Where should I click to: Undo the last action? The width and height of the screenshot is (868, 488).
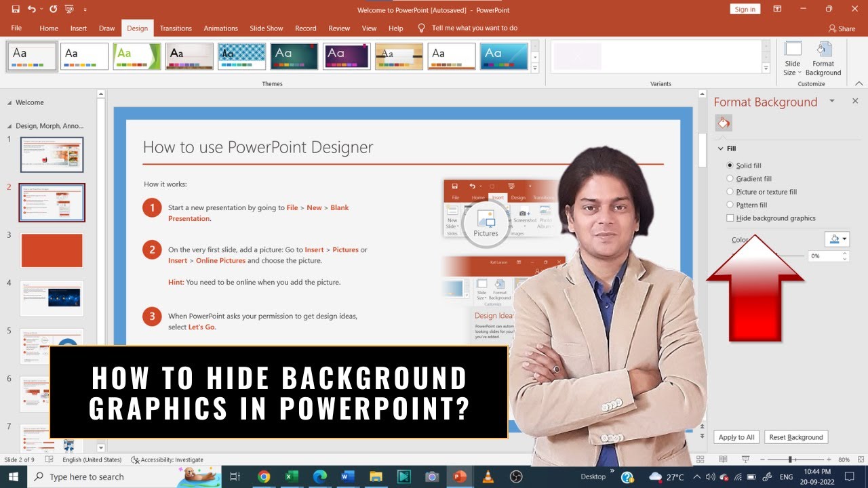coord(32,9)
